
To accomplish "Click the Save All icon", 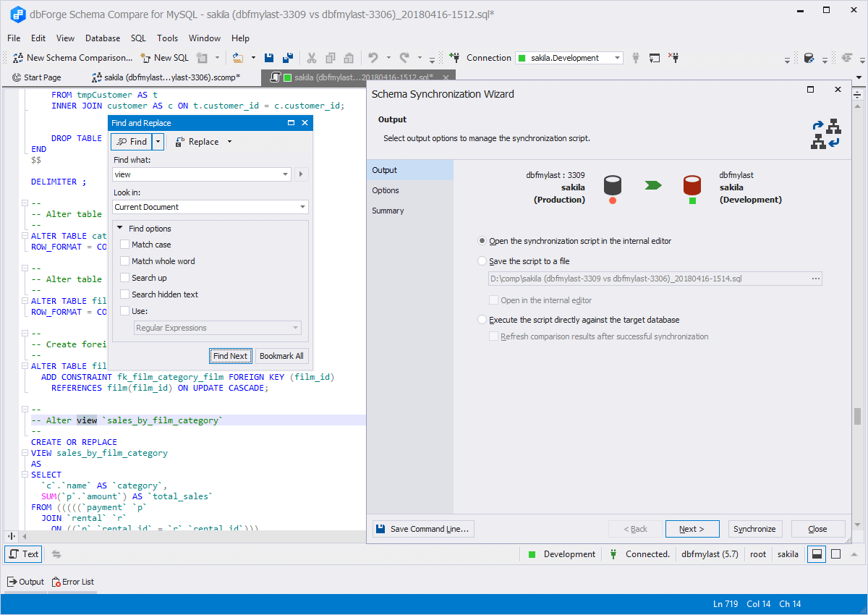I will 287,58.
